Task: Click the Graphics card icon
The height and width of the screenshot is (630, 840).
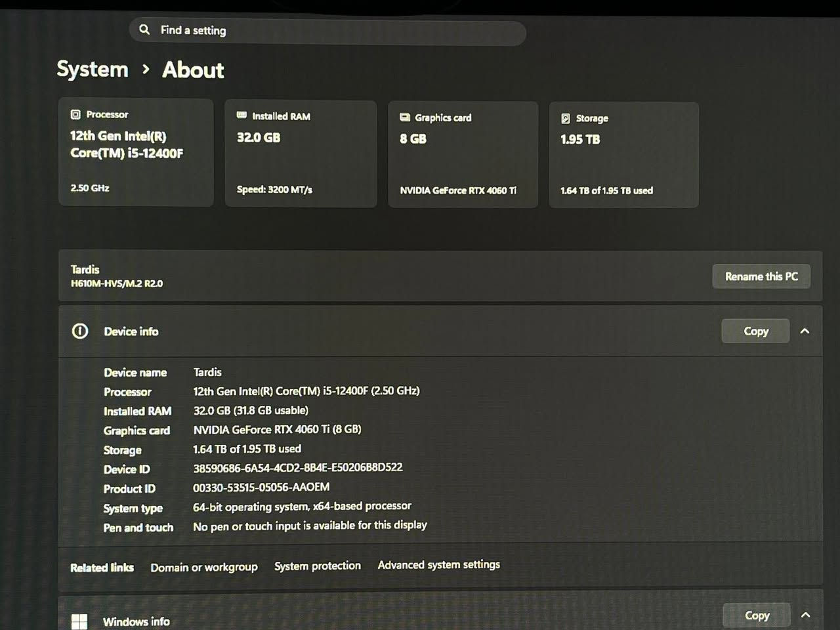Action: (x=405, y=117)
